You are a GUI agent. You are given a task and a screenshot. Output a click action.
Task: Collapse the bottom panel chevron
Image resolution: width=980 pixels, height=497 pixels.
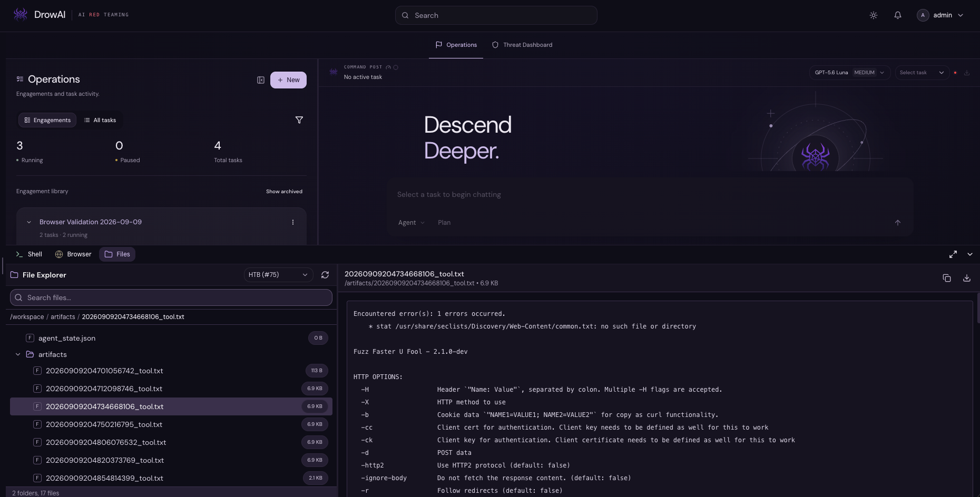[970, 254]
